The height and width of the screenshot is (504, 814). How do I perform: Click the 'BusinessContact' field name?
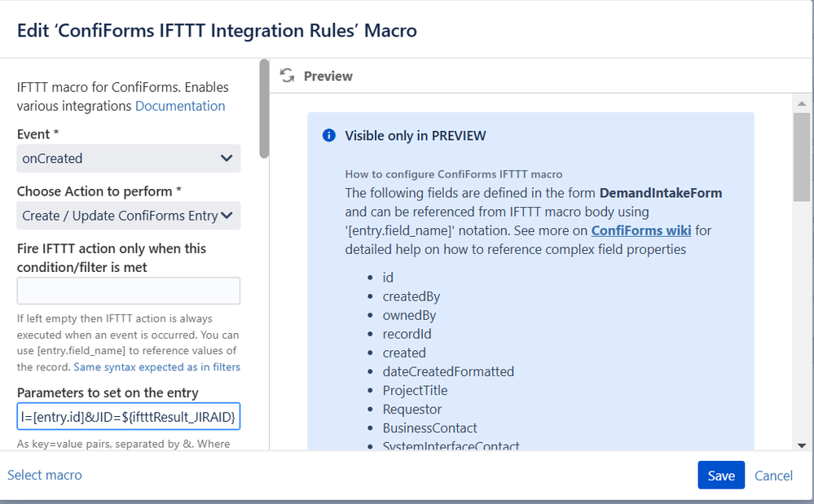coord(429,427)
